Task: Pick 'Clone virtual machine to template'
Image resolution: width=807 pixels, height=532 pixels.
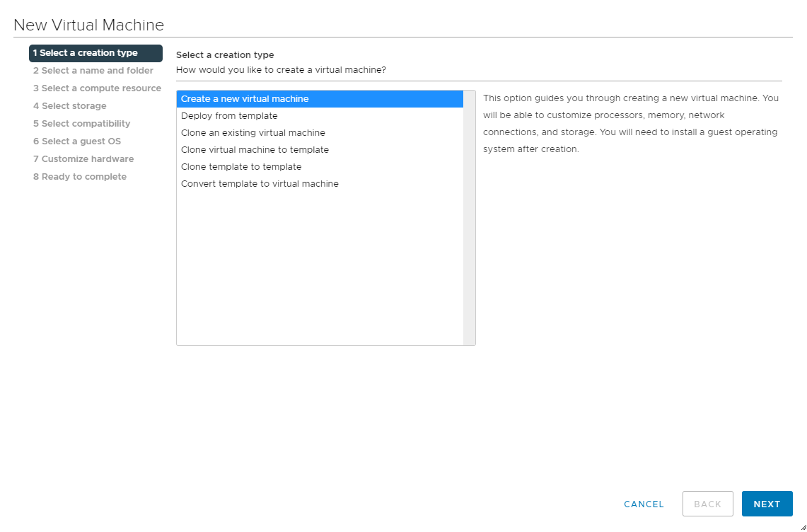Action: pyautogui.click(x=255, y=150)
